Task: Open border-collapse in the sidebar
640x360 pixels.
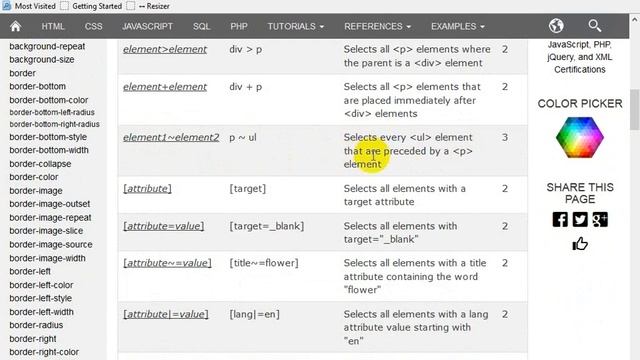Action: pos(40,164)
